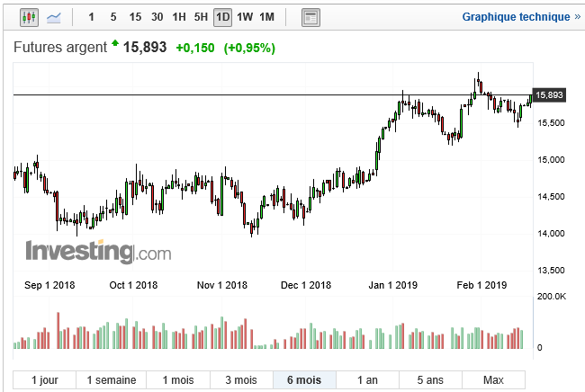Click the Futures argent title
The image size is (585, 392).
pos(60,48)
